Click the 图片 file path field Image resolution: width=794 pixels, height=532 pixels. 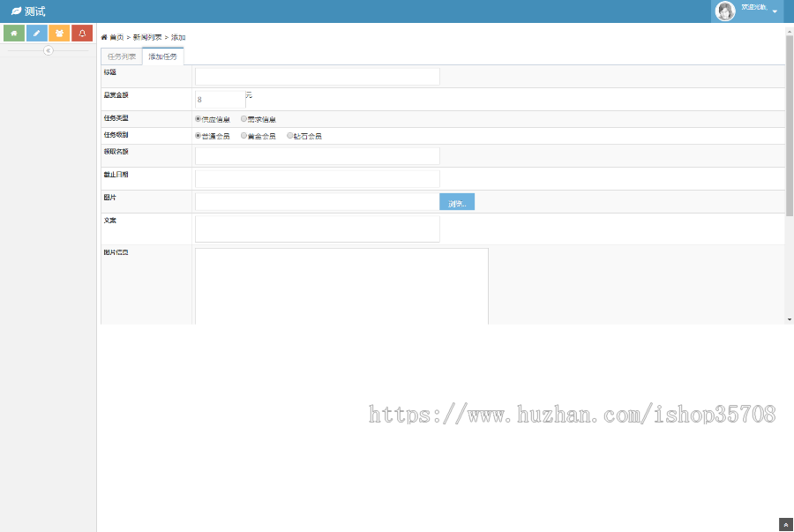[318, 201]
